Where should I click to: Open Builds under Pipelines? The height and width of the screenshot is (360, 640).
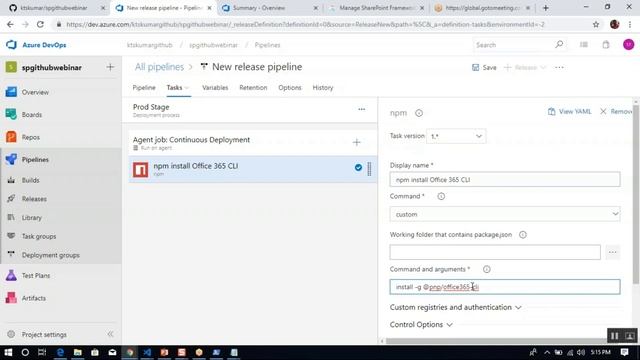click(x=31, y=180)
